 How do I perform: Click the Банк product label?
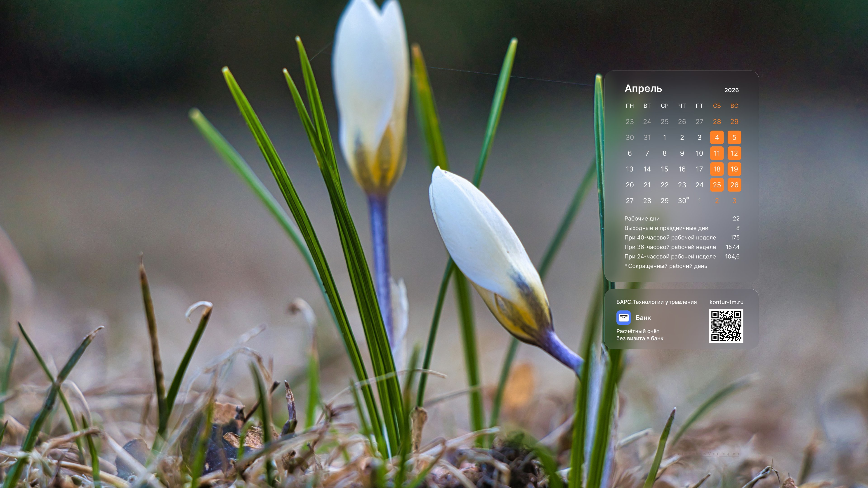tap(643, 318)
